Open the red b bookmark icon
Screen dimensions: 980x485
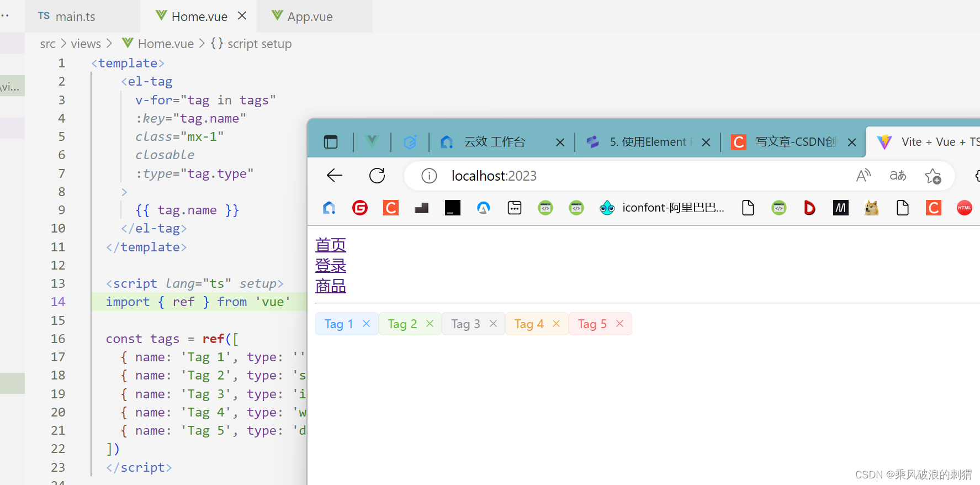[810, 208]
